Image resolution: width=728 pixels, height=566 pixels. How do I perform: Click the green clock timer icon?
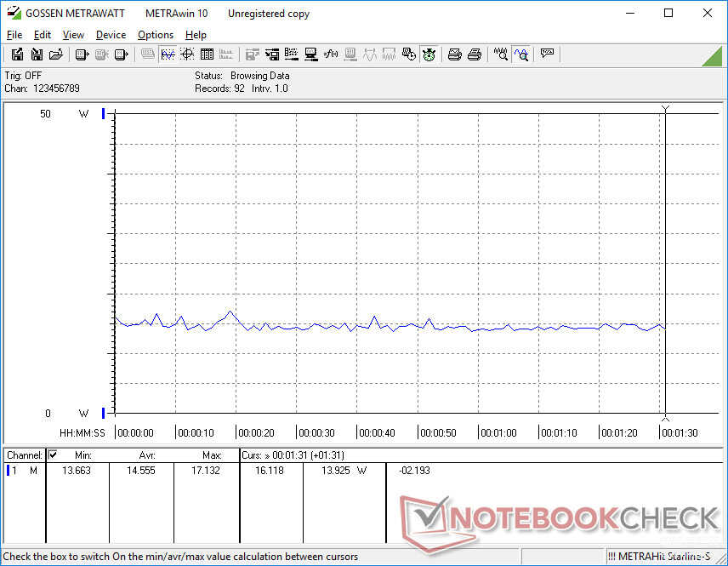point(429,54)
